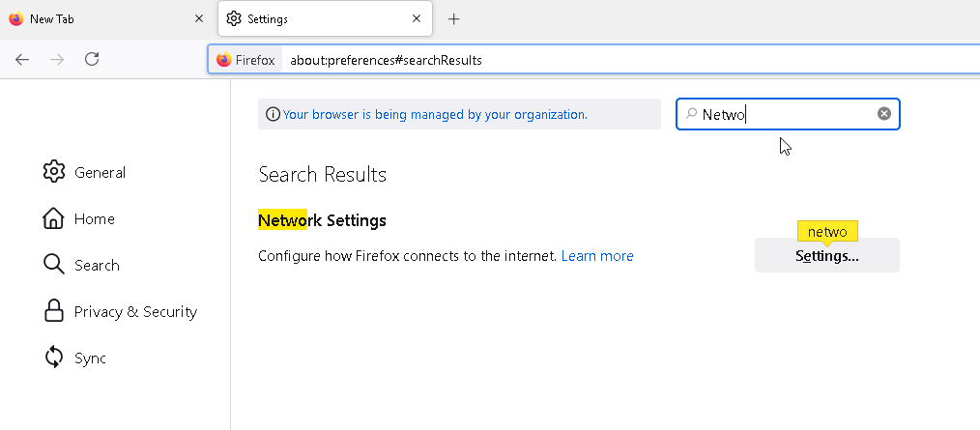980x430 pixels.
Task: Open the Network Settings... button
Action: [827, 256]
